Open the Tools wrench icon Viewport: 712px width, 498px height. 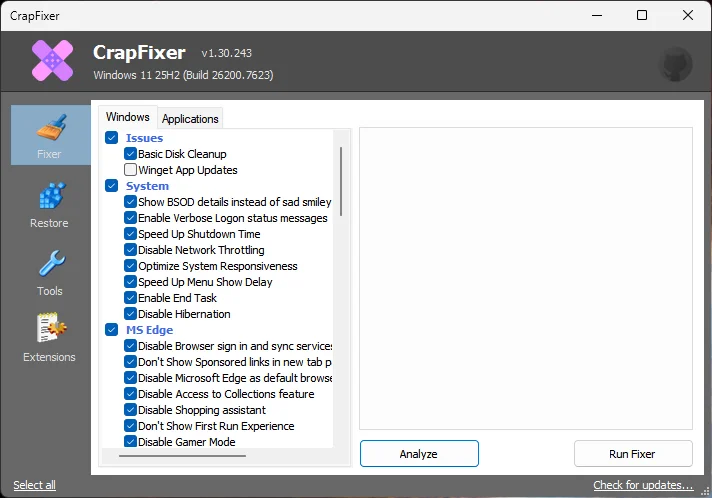pyautogui.click(x=50, y=265)
